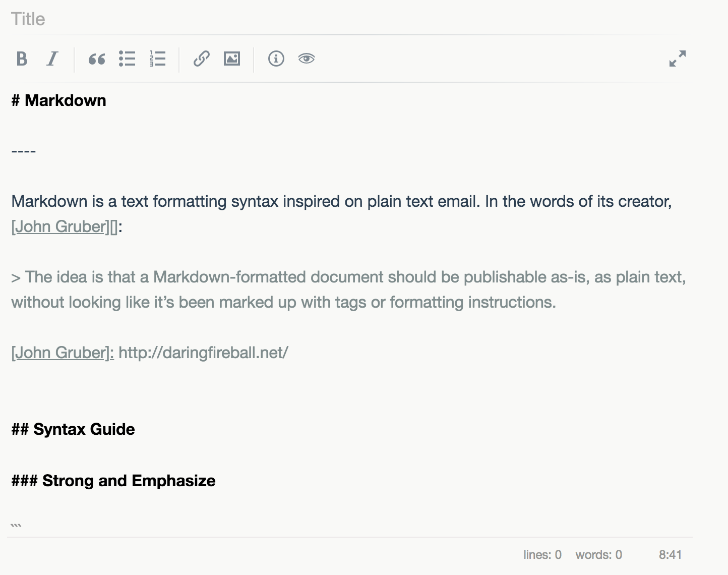The image size is (728, 575).
Task: Click the 'Strong and Emphasize' heading line
Action: pyautogui.click(x=129, y=481)
